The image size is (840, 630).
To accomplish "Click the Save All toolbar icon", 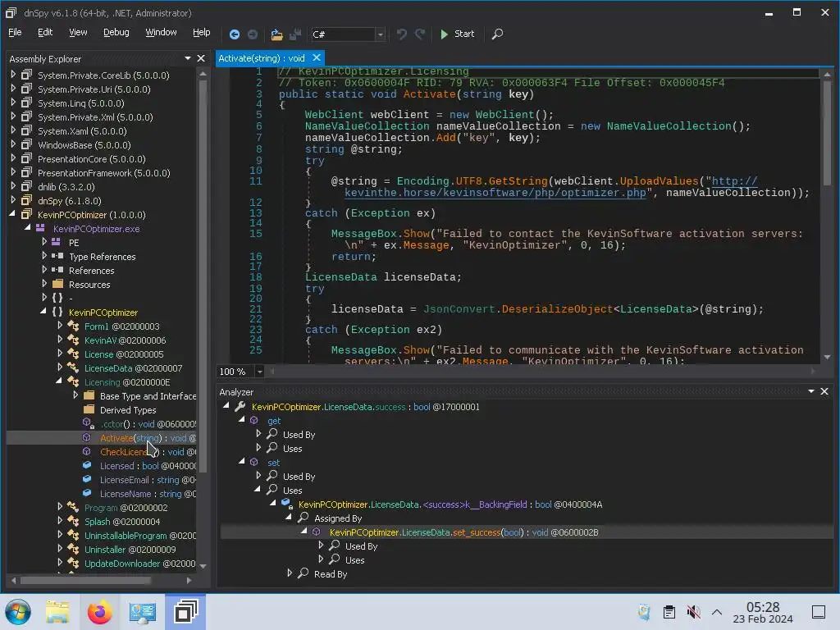I will tap(295, 34).
